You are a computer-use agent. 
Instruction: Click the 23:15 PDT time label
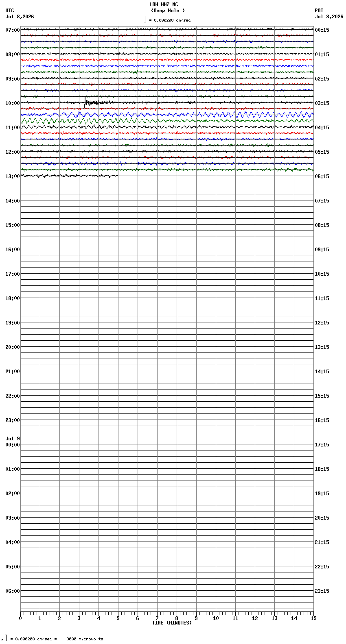pyautogui.click(x=322, y=591)
